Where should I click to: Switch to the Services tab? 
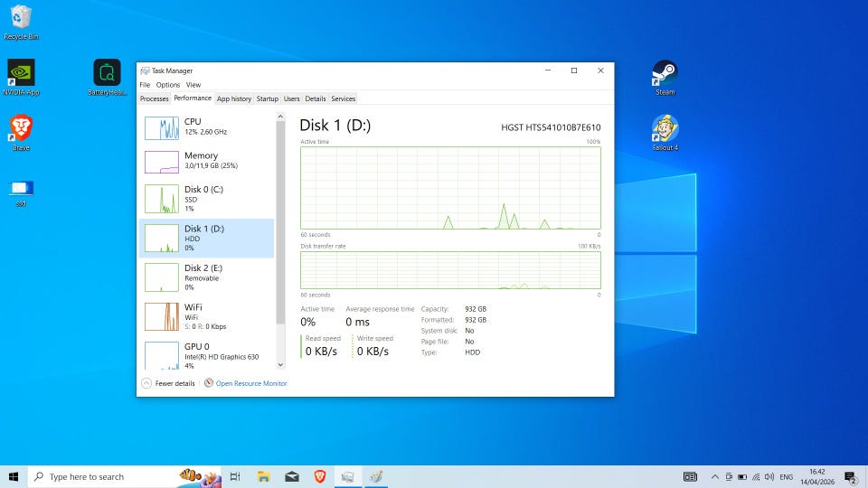pos(344,99)
